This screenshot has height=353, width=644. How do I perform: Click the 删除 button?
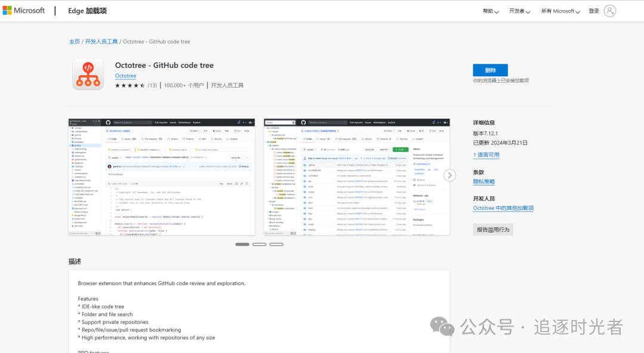(490, 70)
